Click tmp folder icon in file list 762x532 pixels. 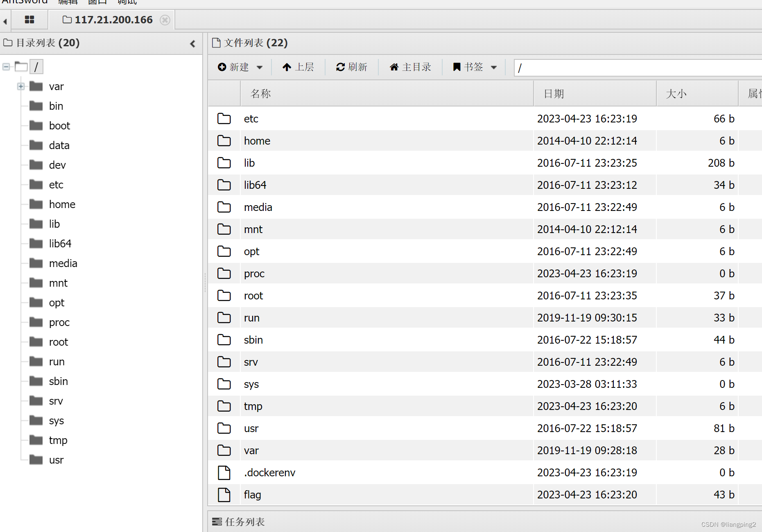[x=224, y=406]
